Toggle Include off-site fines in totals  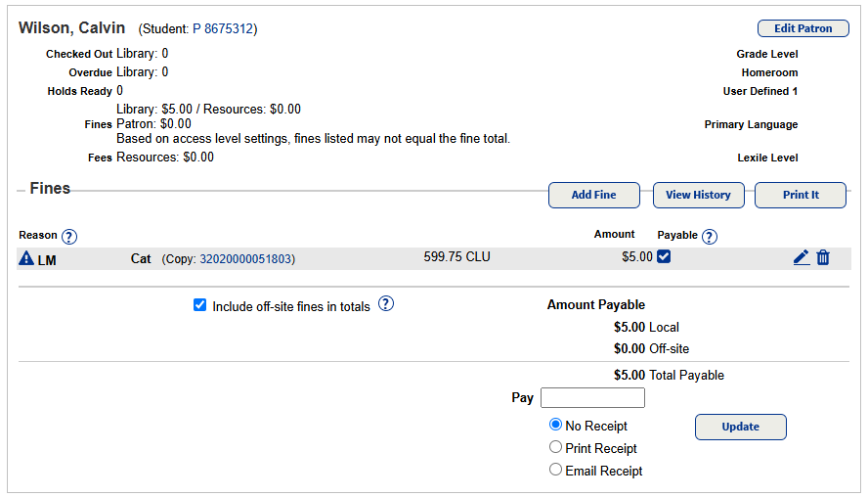click(200, 305)
